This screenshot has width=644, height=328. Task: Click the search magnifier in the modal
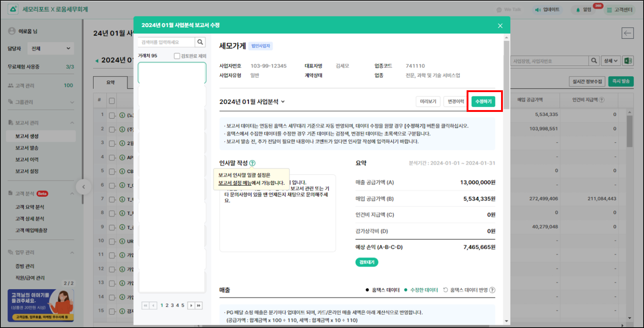(x=200, y=42)
